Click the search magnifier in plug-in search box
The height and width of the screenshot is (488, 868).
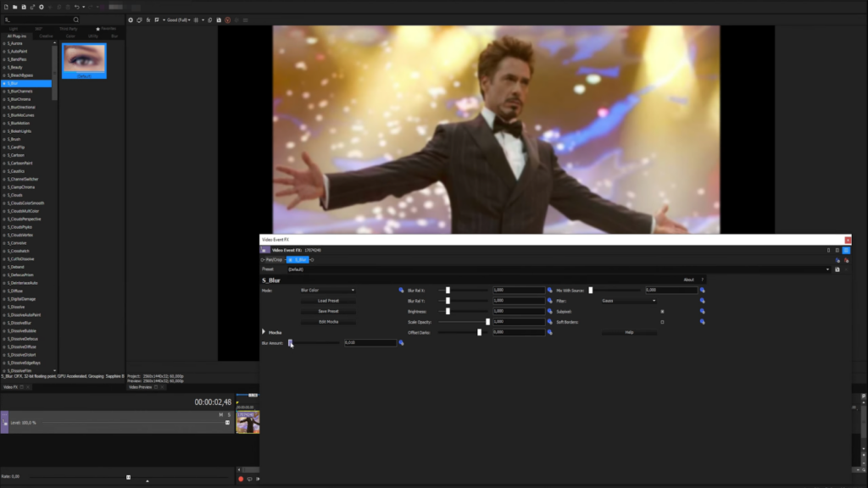pyautogui.click(x=75, y=19)
